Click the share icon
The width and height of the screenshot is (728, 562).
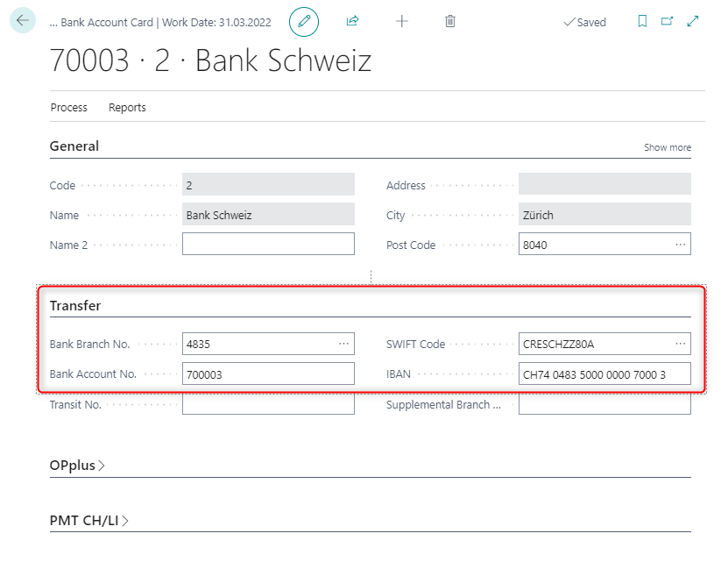[353, 21]
